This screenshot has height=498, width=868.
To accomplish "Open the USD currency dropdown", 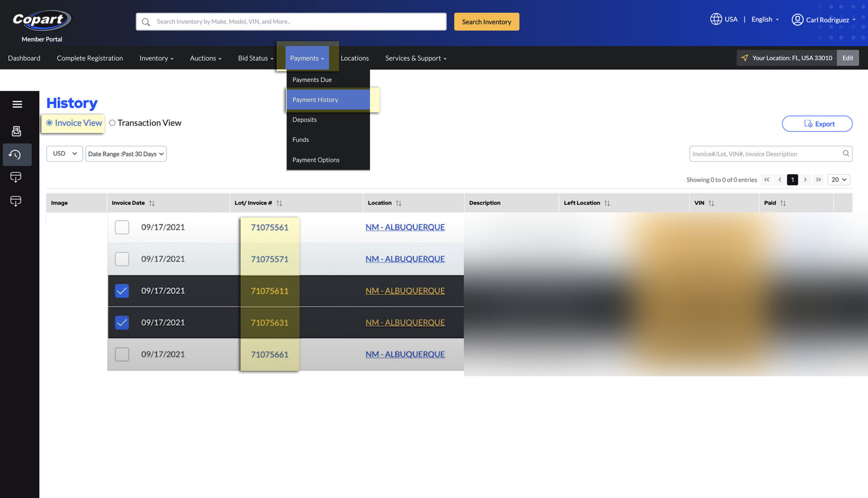I will tap(64, 154).
